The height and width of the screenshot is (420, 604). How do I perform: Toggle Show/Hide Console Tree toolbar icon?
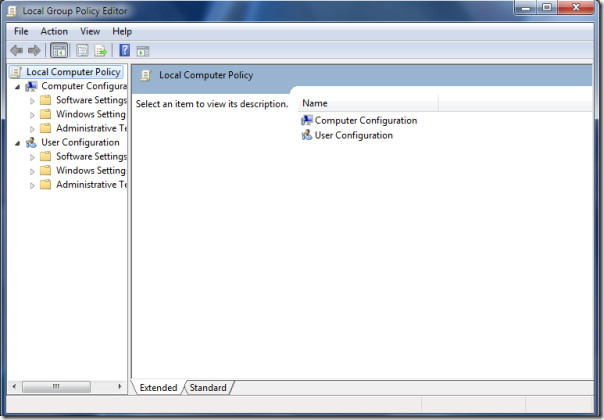click(59, 50)
